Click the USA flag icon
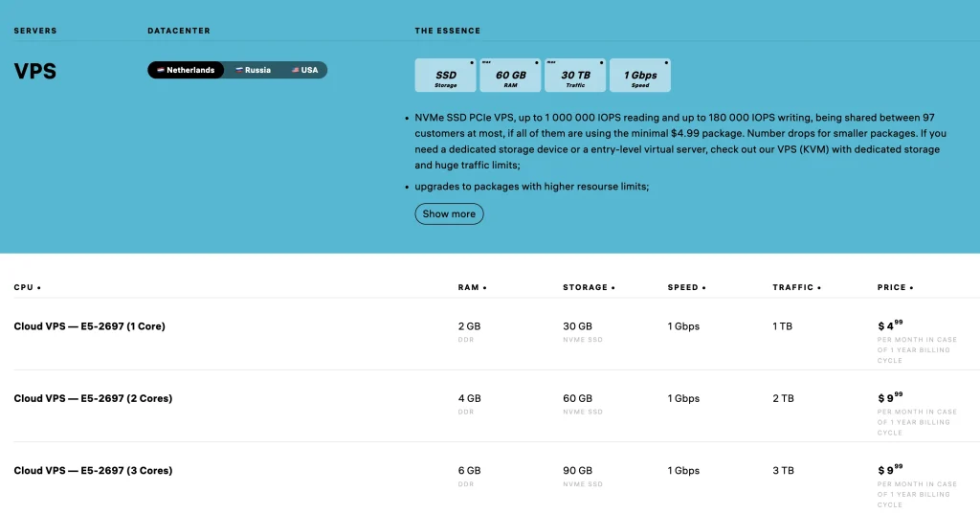 click(x=295, y=70)
